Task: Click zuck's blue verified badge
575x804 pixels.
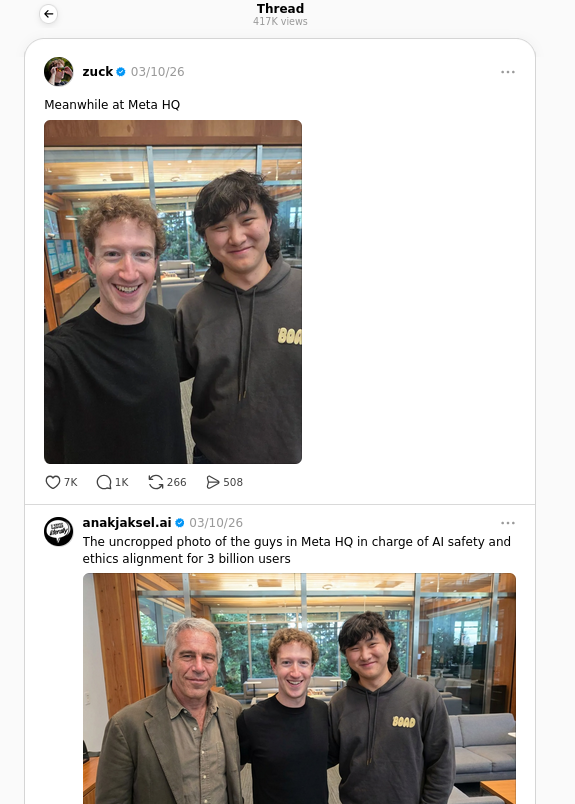Action: tap(121, 72)
